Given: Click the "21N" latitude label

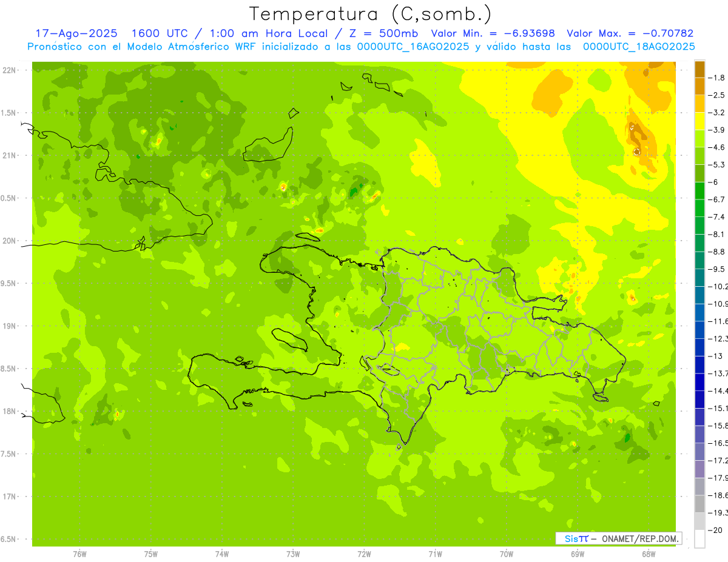Looking at the screenshot, I should click(8, 156).
